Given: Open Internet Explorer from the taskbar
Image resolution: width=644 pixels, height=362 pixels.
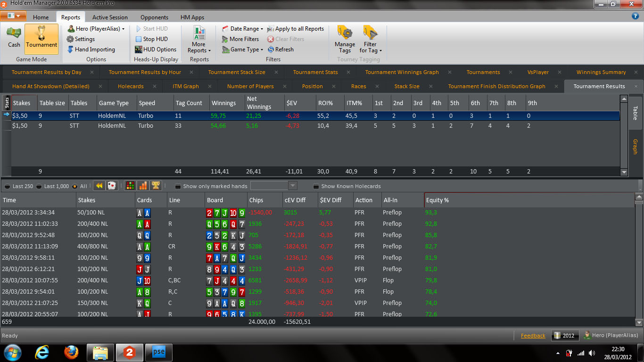Looking at the screenshot, I should [42, 352].
